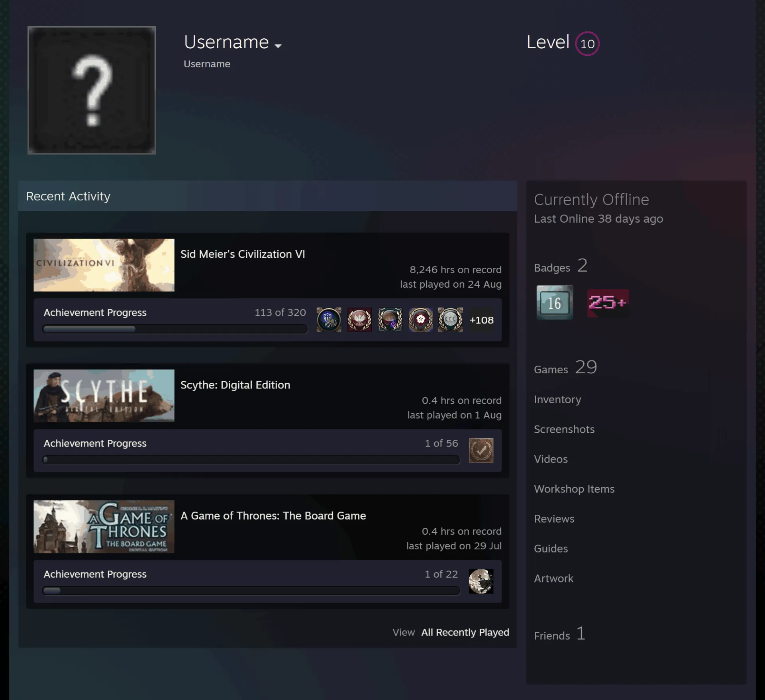765x700 pixels.
Task: Open Civilization VI game banner image
Action: click(104, 265)
